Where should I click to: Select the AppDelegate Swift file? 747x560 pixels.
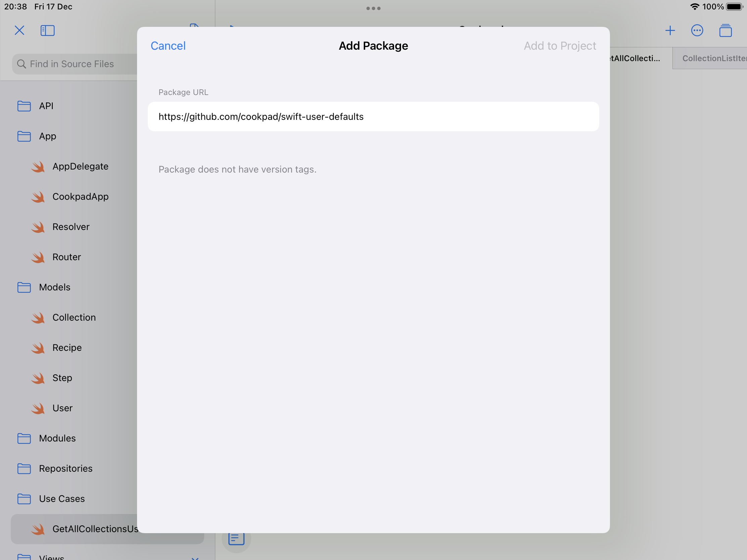coord(80,167)
